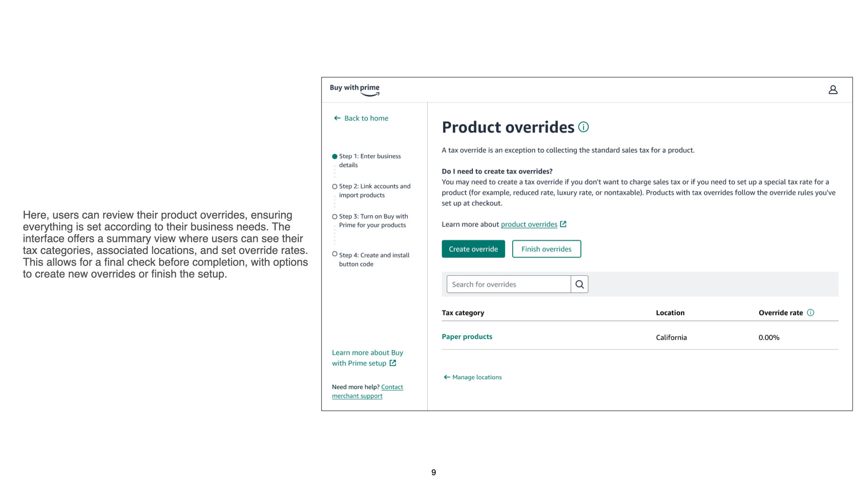The width and height of the screenshot is (868, 488).
Task: Click the search magnifying glass icon
Action: (x=580, y=284)
